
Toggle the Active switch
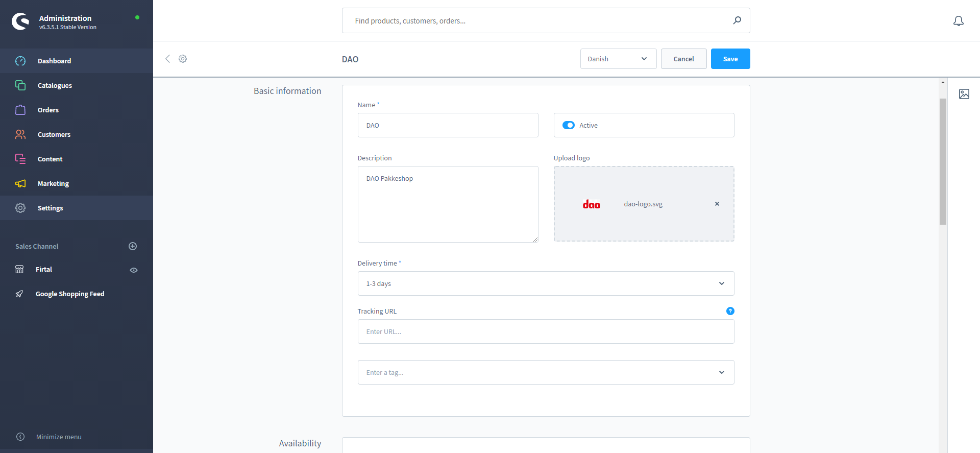pos(569,125)
